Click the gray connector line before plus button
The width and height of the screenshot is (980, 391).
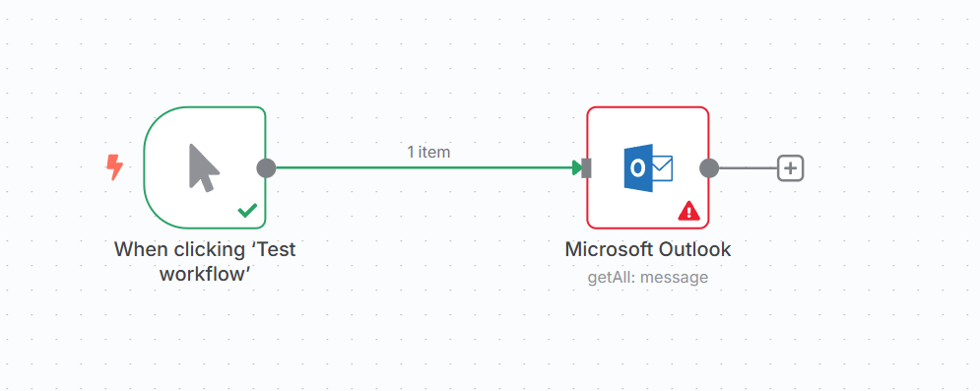[749, 168]
